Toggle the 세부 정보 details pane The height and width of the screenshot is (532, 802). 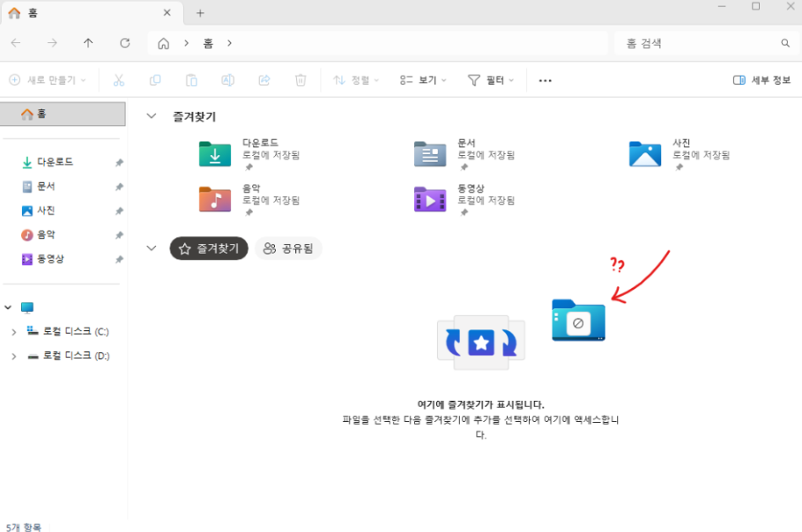tap(761, 80)
